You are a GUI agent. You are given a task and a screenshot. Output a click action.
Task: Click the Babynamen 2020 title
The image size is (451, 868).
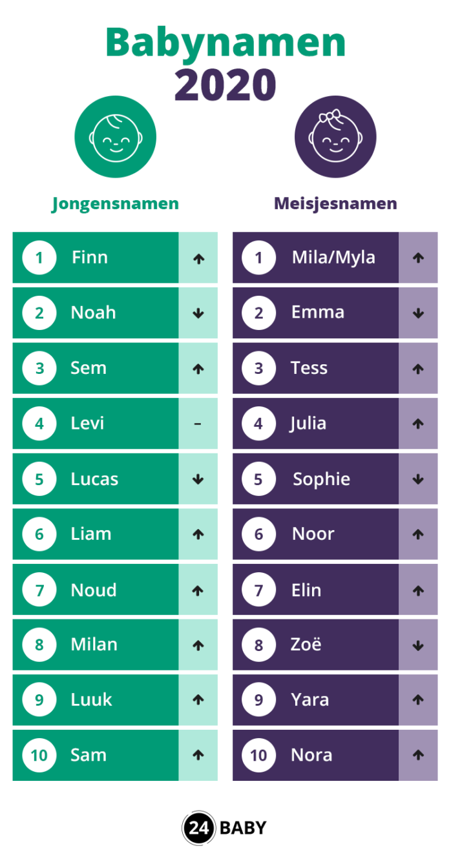[x=226, y=63]
